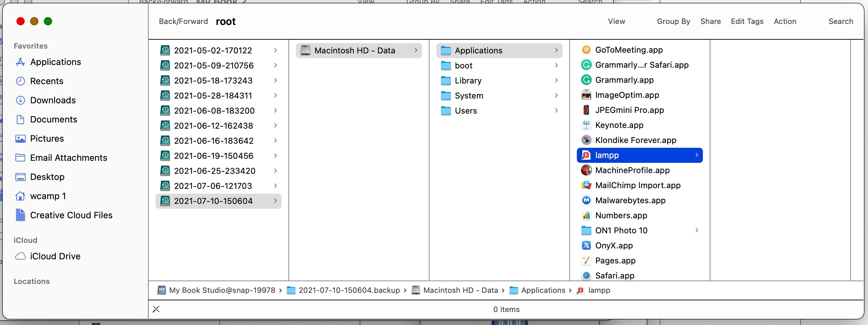Select the Applications folder in third column

coord(499,50)
